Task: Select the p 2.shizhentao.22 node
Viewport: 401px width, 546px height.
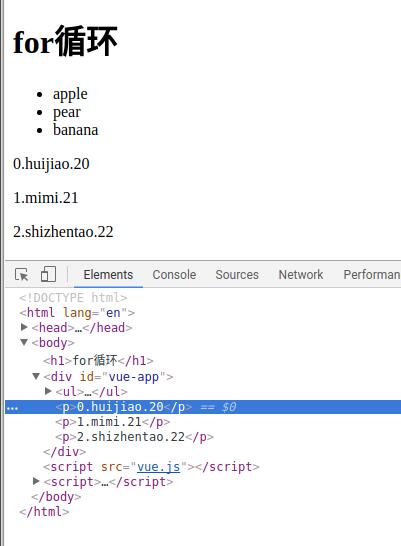Action: tap(134, 437)
